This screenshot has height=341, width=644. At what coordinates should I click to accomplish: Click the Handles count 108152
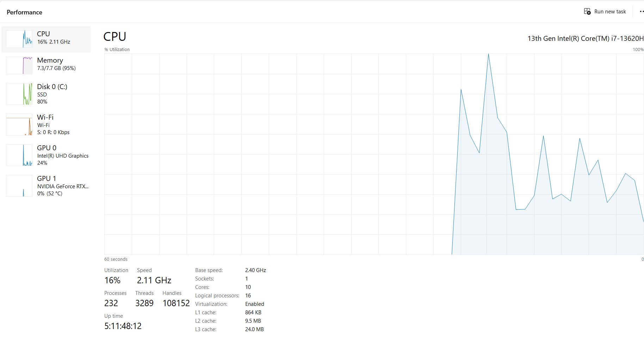pyautogui.click(x=176, y=303)
